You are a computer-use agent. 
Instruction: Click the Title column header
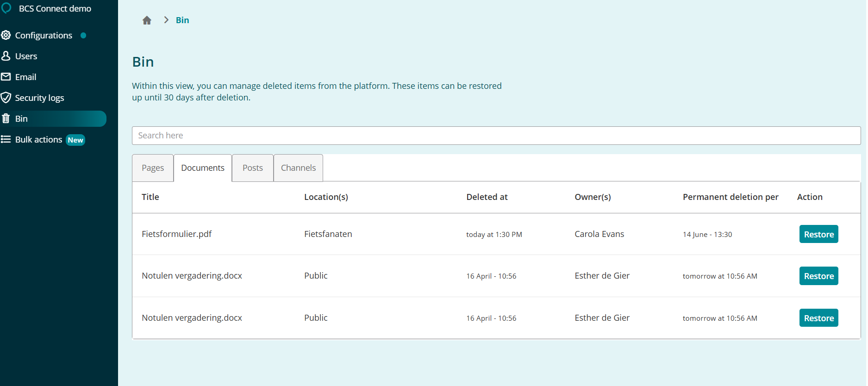[x=150, y=197]
